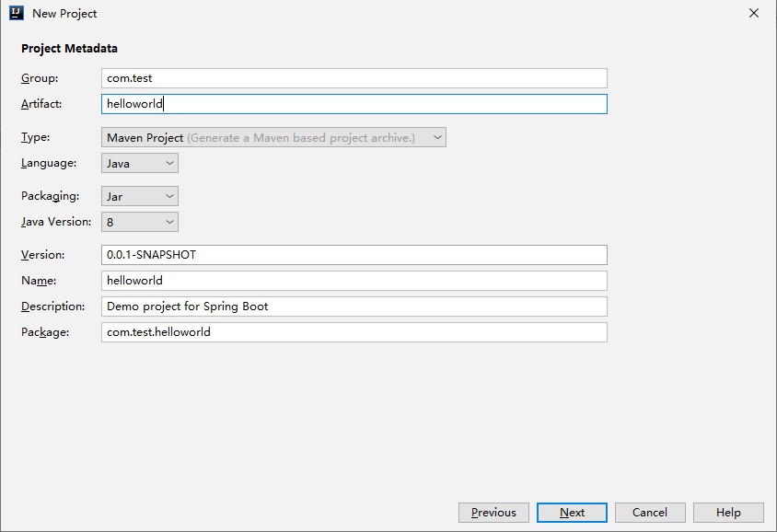The width and height of the screenshot is (777, 532).
Task: Open the Type dropdown showing Maven Project
Action: pos(273,137)
